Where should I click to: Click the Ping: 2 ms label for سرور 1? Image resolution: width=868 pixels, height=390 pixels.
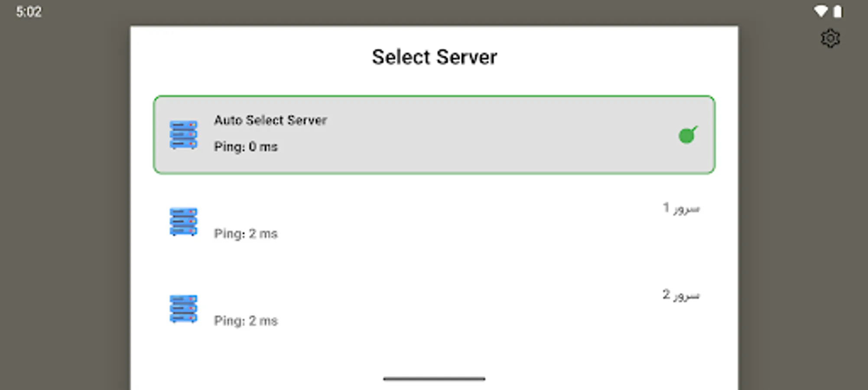pyautogui.click(x=246, y=234)
